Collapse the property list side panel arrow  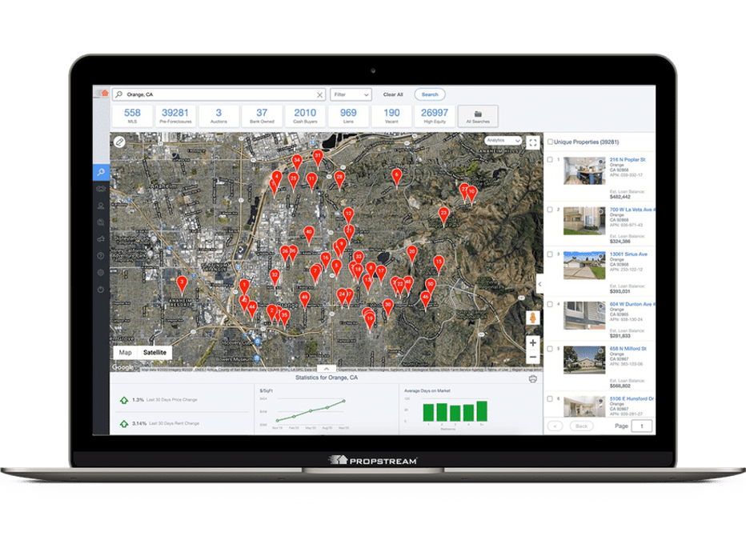pos(539,284)
